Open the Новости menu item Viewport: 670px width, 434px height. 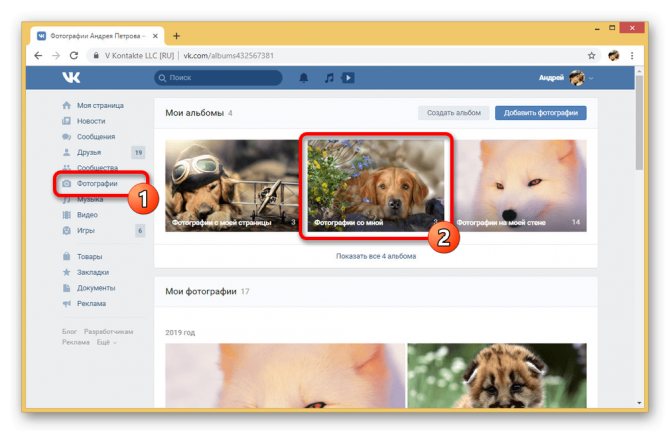point(91,121)
